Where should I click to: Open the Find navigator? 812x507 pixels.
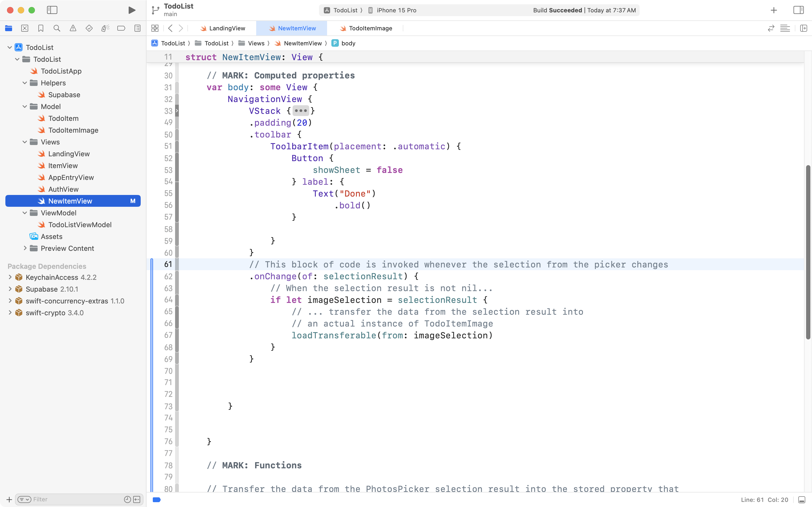[57, 28]
